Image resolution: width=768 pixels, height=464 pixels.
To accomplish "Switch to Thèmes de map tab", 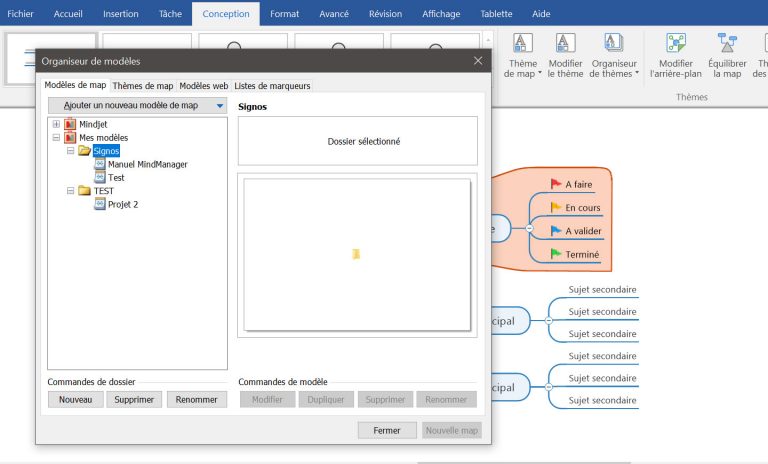I will [142, 86].
